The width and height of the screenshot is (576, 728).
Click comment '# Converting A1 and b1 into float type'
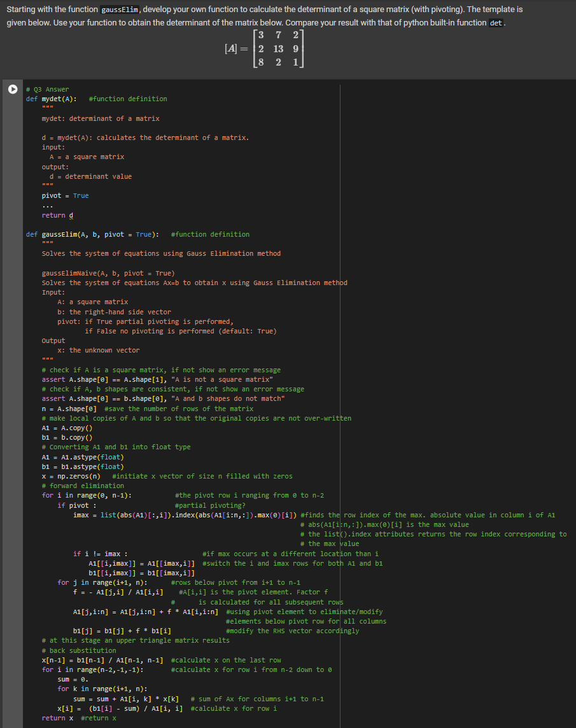pyautogui.click(x=116, y=447)
